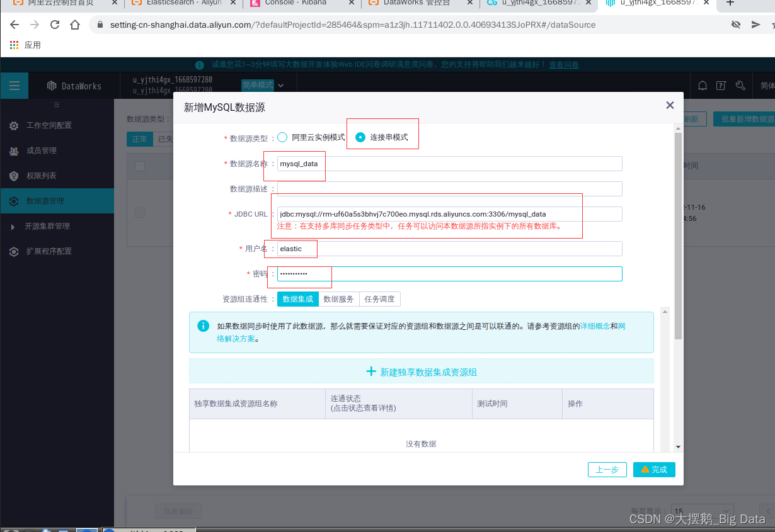Click 完成 button
The height and width of the screenshot is (532, 775).
[x=654, y=470]
